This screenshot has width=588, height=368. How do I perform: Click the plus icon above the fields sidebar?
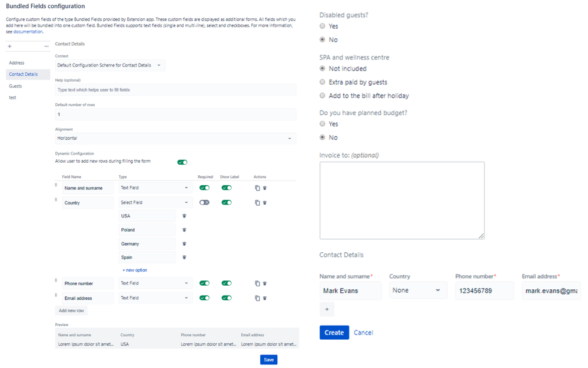click(9, 46)
